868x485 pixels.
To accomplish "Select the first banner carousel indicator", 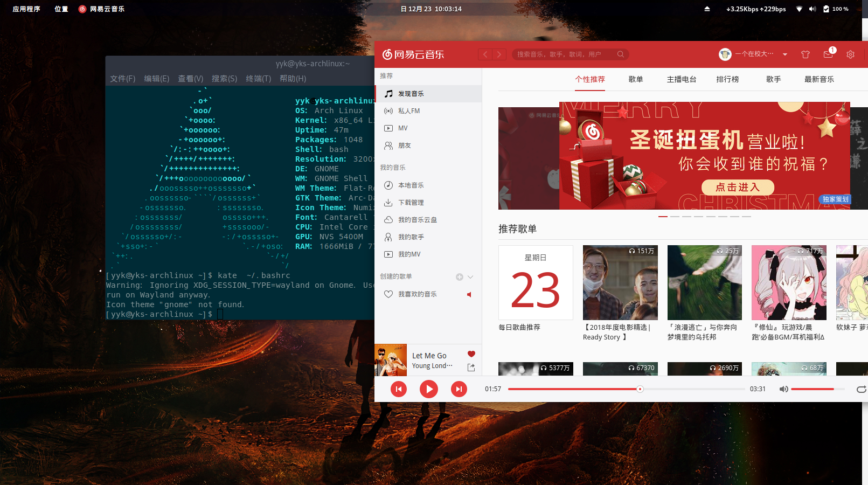I will point(663,217).
